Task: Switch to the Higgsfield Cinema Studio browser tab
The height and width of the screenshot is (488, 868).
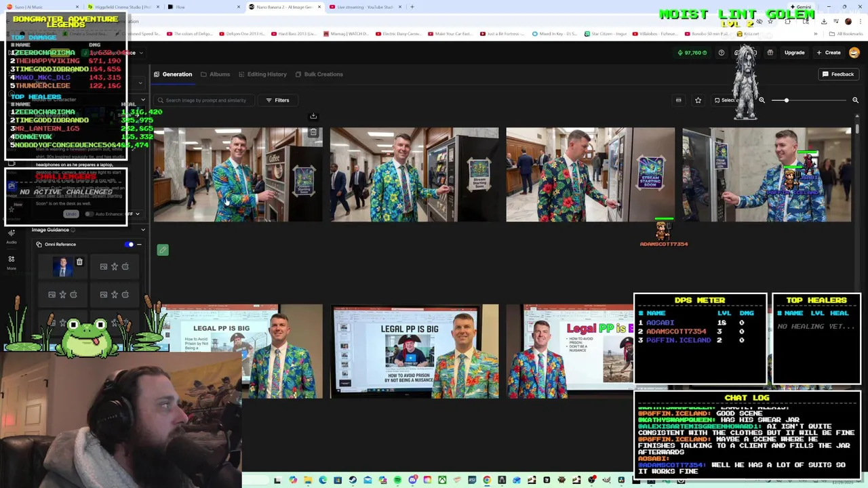Action: (123, 7)
